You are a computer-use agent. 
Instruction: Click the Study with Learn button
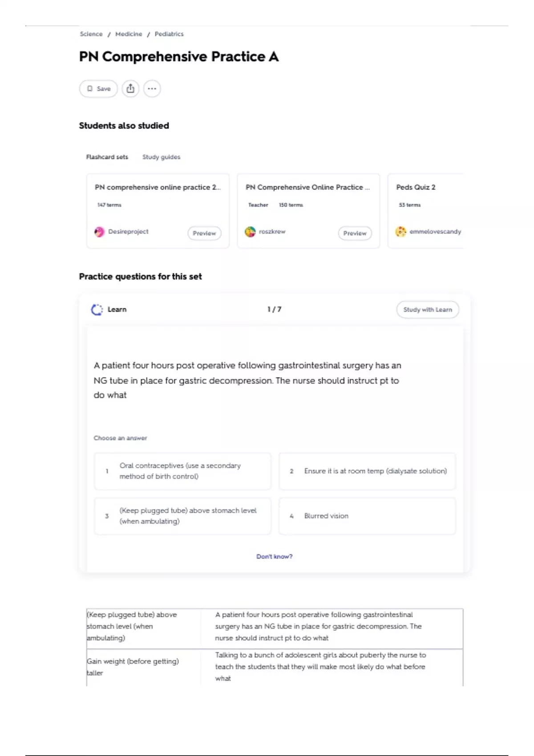(x=428, y=310)
